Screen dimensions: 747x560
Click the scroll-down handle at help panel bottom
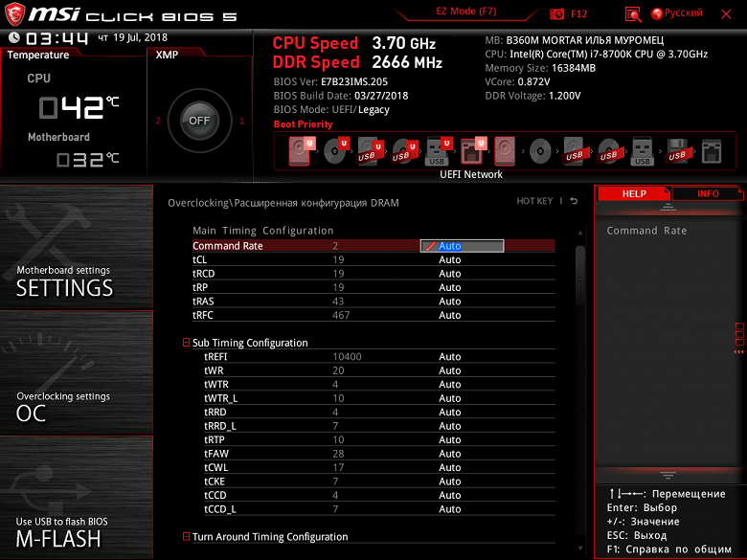tap(668, 475)
